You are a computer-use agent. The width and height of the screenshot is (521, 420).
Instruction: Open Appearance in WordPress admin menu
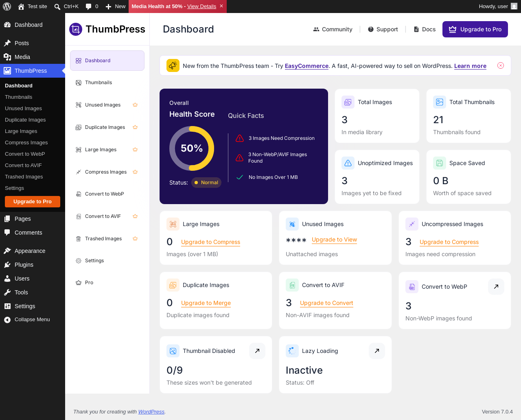tap(33, 251)
